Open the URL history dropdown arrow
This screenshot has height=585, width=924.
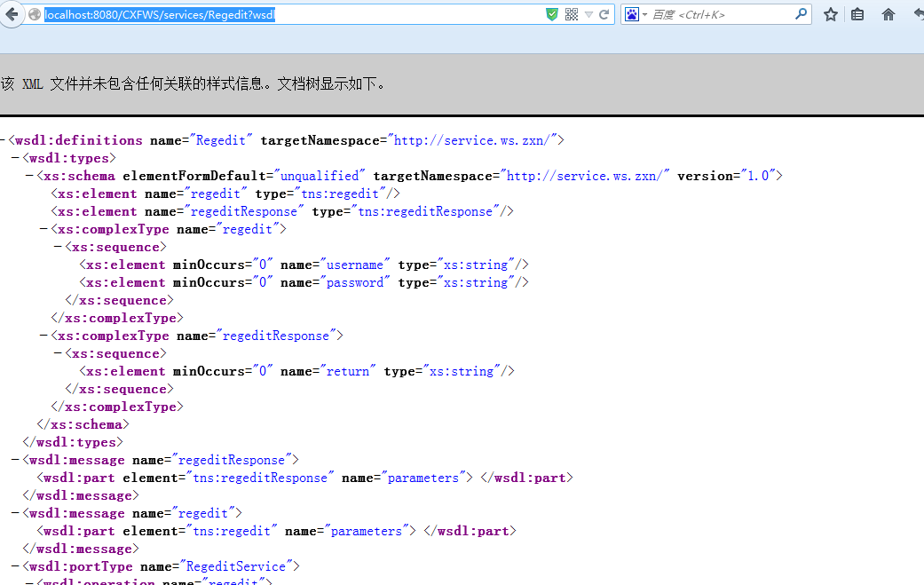tap(588, 15)
